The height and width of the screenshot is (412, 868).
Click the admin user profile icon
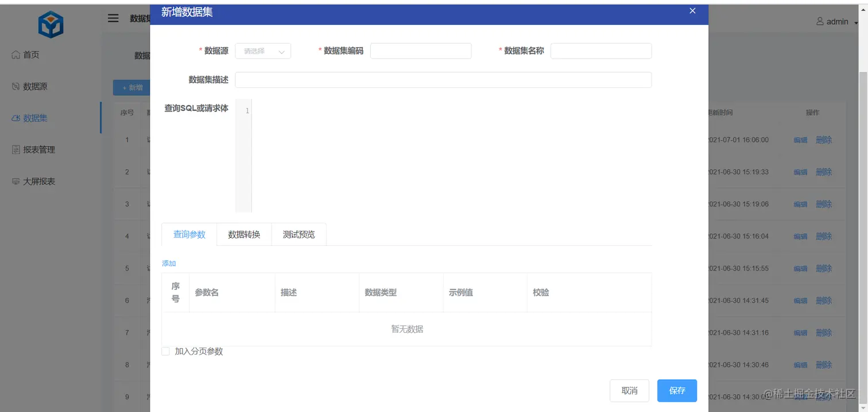(820, 21)
